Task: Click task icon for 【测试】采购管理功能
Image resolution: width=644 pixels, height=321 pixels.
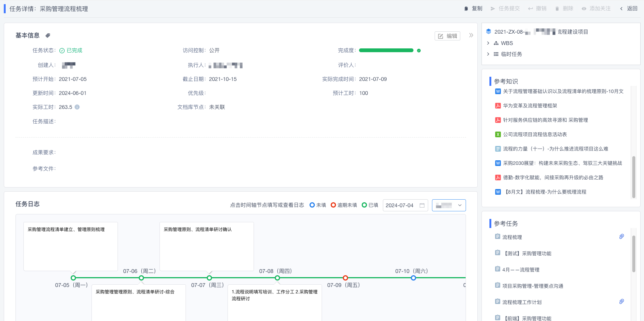Action: pyautogui.click(x=498, y=253)
